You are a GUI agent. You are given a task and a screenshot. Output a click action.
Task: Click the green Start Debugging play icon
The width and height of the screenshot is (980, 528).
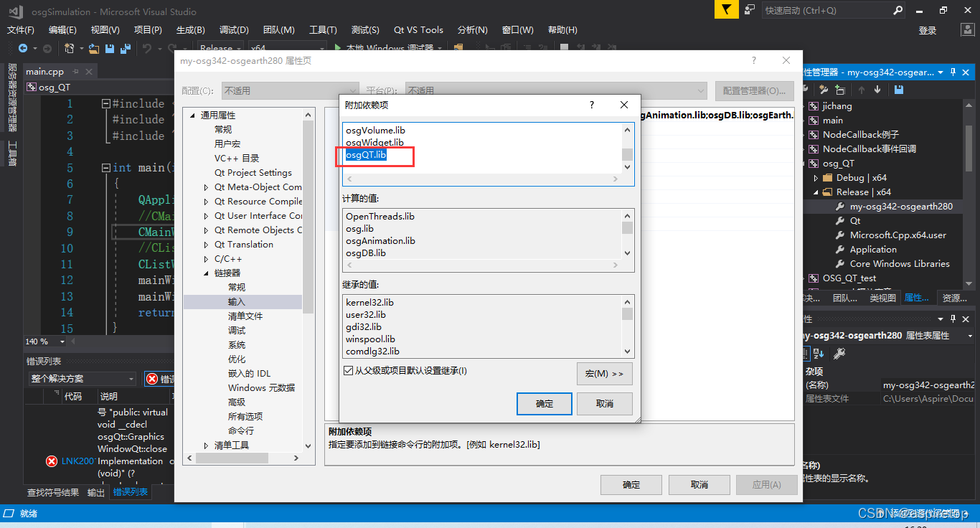pos(338,48)
